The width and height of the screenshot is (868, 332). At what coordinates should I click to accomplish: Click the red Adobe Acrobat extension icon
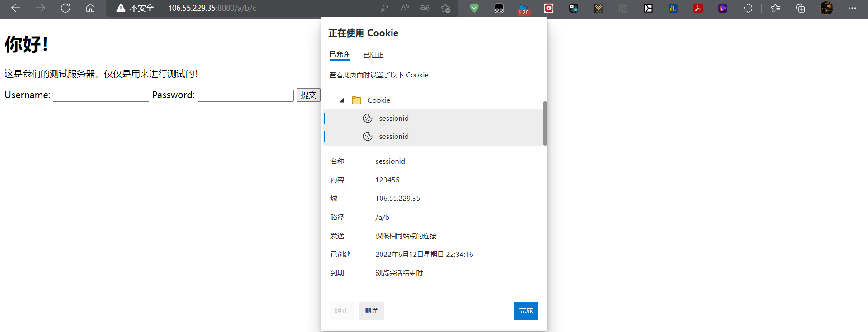click(x=698, y=8)
